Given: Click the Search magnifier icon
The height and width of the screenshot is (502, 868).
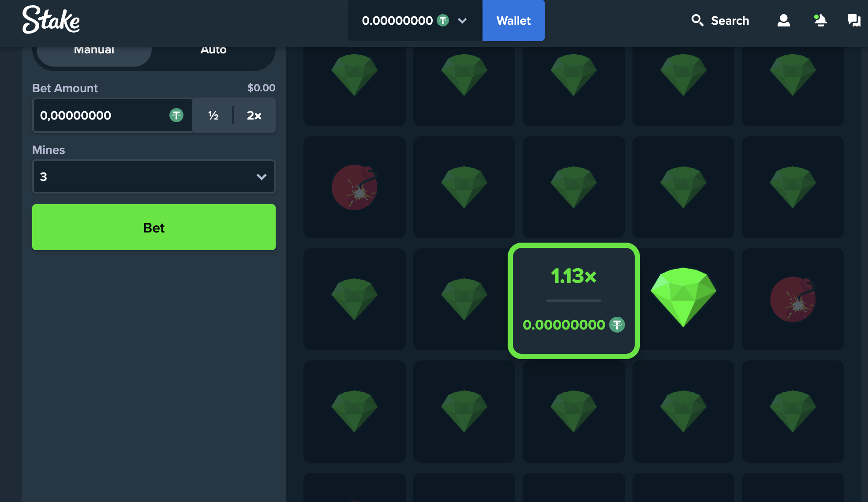Looking at the screenshot, I should (697, 20).
